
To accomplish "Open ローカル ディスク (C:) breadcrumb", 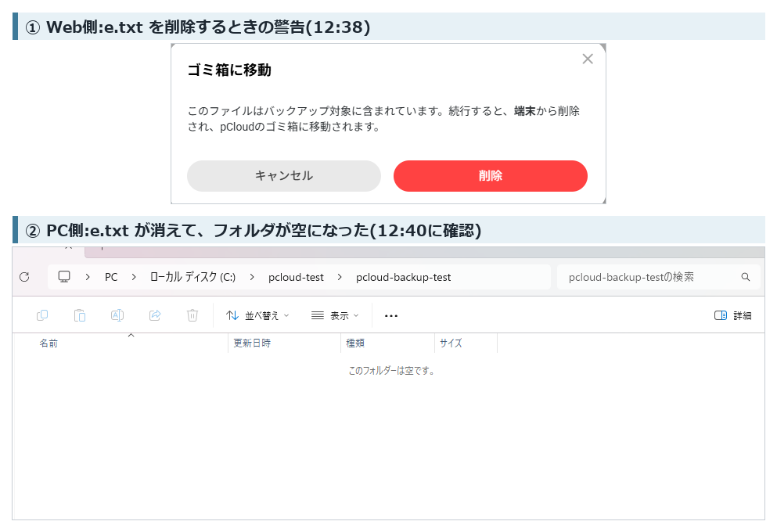I will point(192,277).
